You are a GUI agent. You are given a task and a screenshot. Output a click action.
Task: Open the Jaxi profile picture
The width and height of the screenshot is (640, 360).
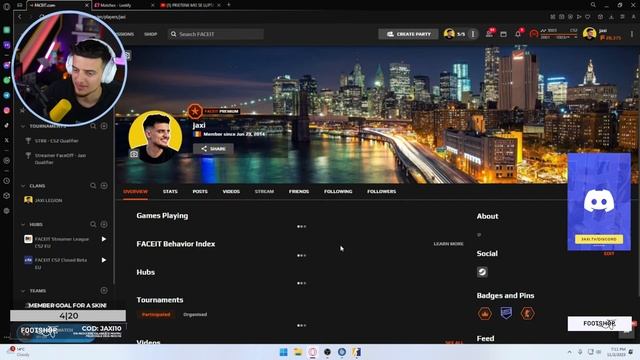coord(155,137)
